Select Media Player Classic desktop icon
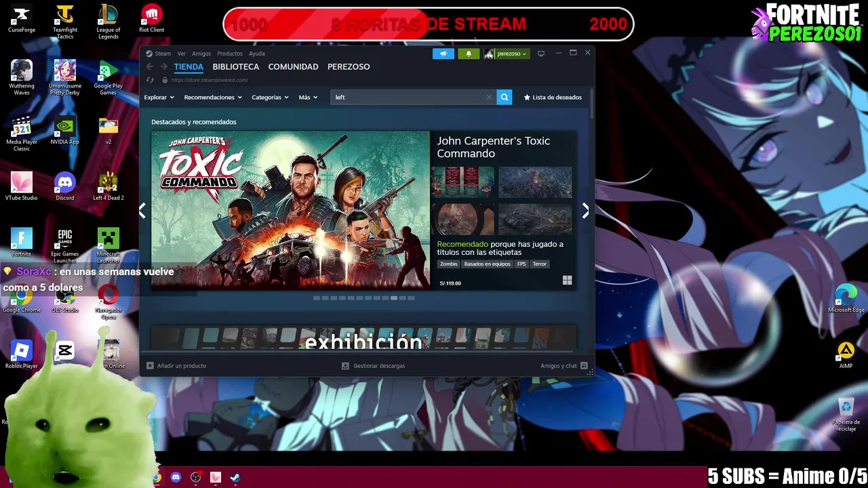Image resolution: width=868 pixels, height=488 pixels. coord(22,134)
